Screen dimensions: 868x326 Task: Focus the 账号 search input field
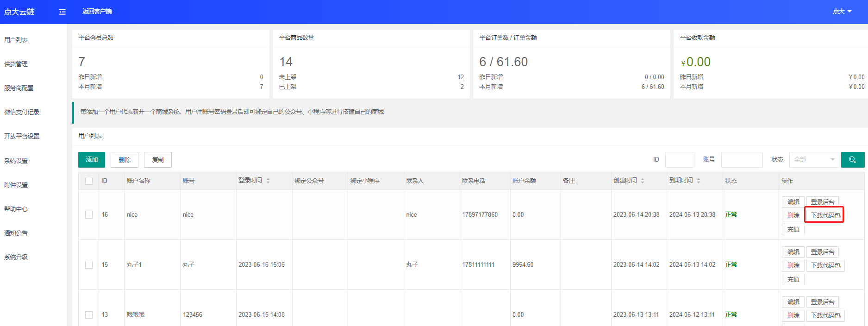click(x=742, y=160)
